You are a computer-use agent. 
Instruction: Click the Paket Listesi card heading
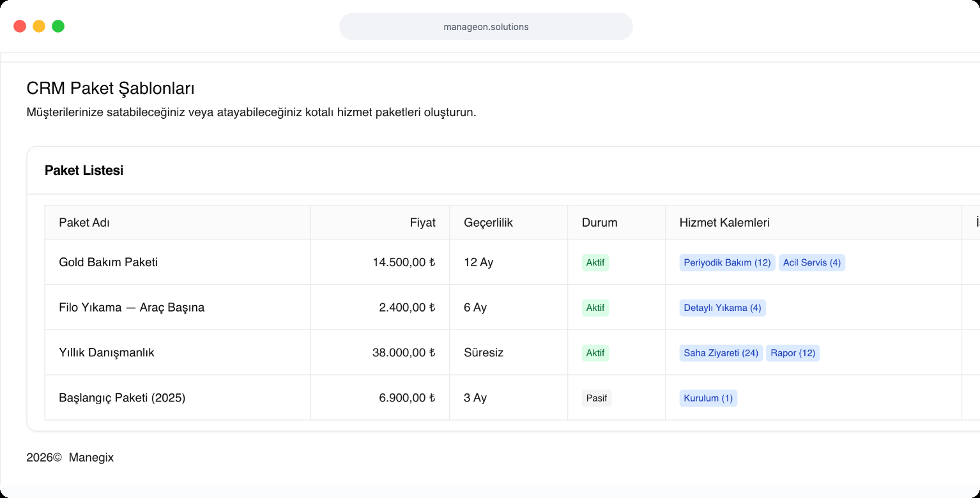tap(84, 170)
